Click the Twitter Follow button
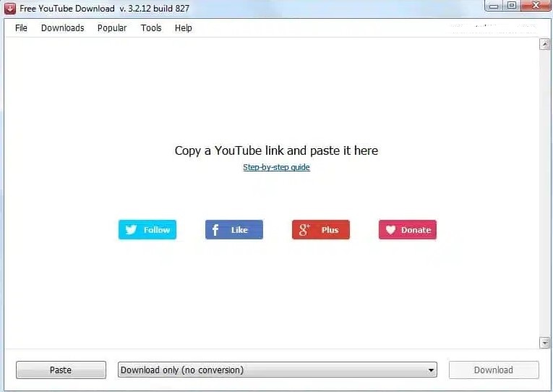The height and width of the screenshot is (392, 553). click(x=147, y=230)
